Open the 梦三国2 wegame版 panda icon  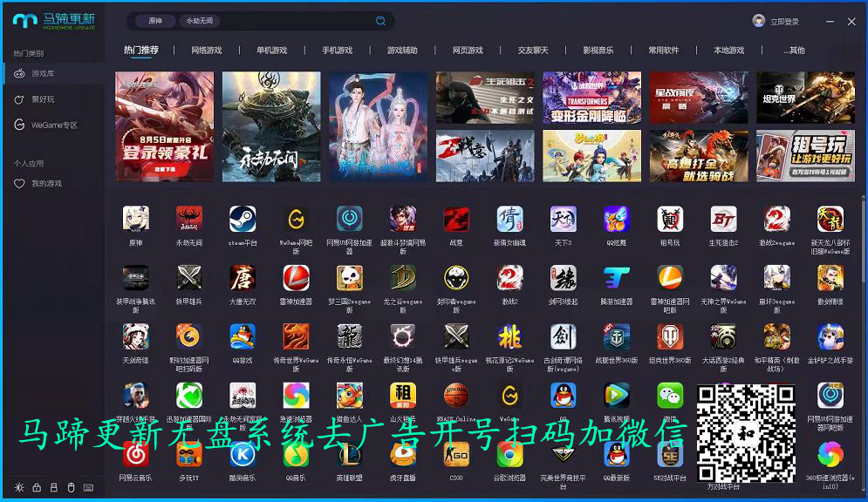349,277
